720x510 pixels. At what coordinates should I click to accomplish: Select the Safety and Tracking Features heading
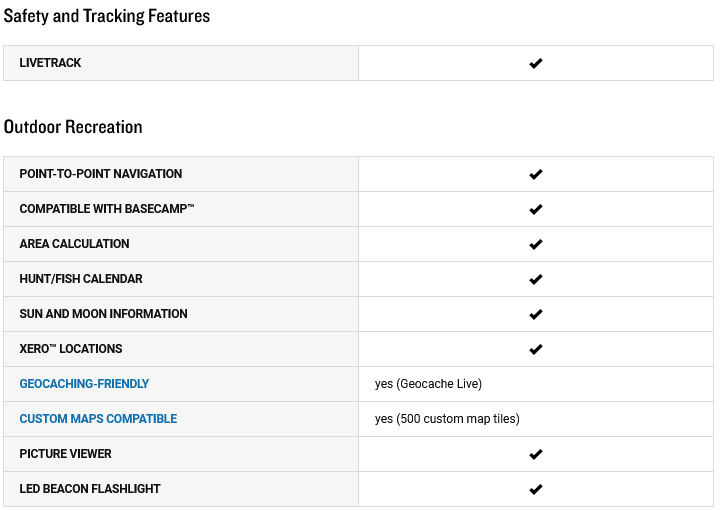pyautogui.click(x=107, y=16)
